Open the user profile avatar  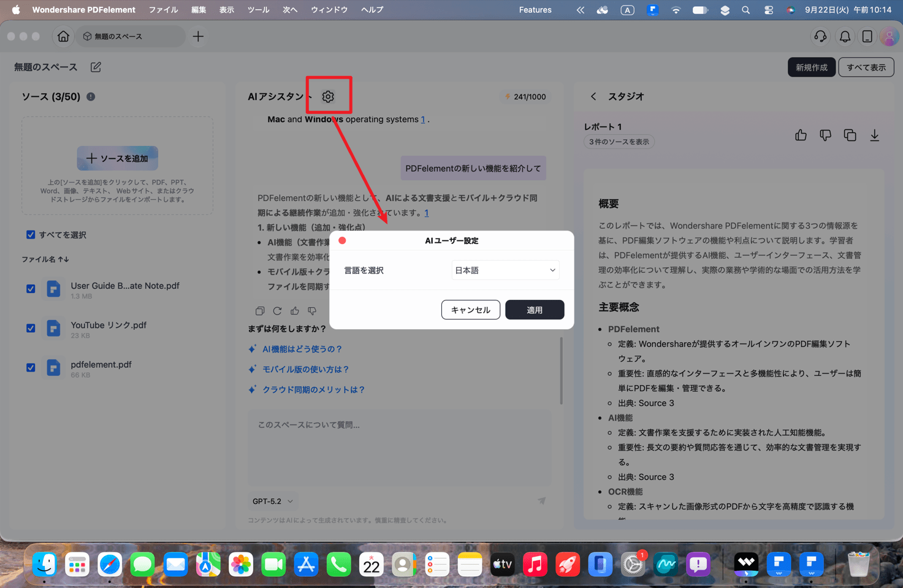click(889, 36)
